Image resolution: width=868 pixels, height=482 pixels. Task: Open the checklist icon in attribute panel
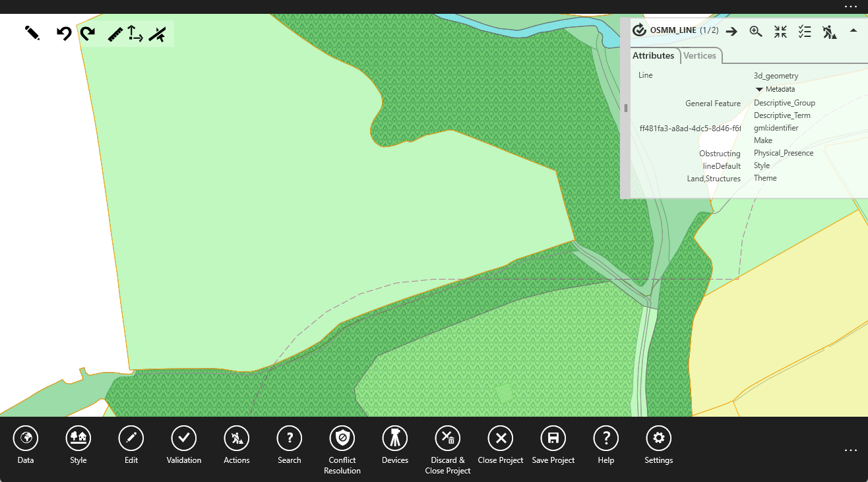(805, 31)
